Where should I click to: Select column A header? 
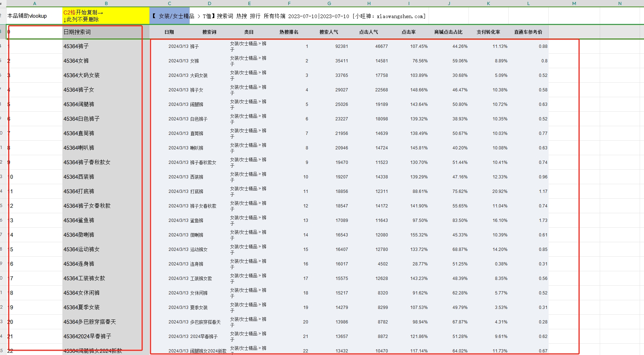[34, 3]
